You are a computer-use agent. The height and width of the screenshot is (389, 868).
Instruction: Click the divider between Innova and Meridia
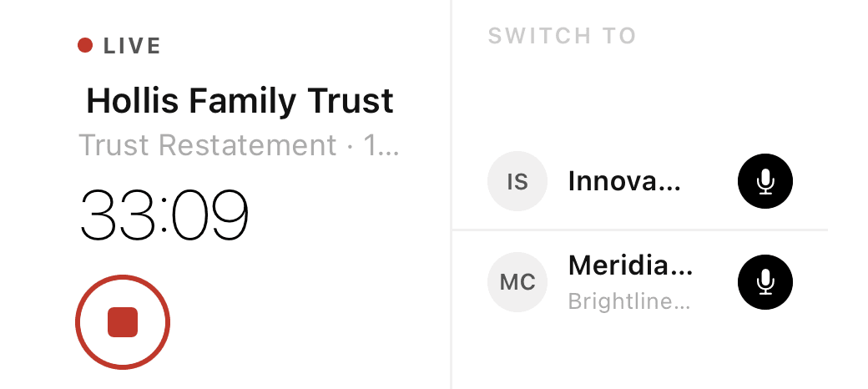tap(640, 229)
